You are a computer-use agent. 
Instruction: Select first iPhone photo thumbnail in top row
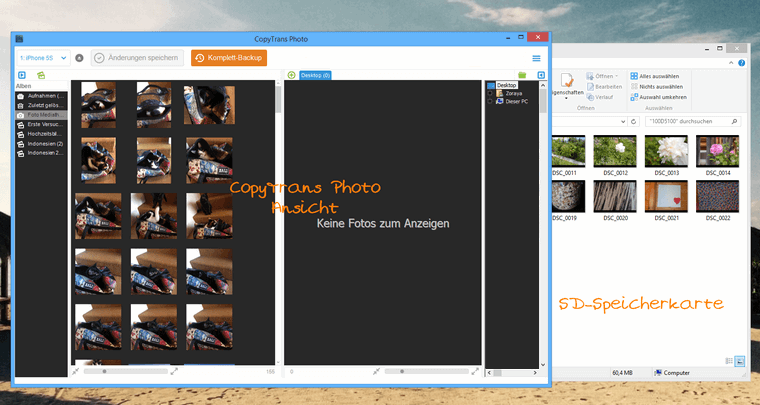click(98, 105)
